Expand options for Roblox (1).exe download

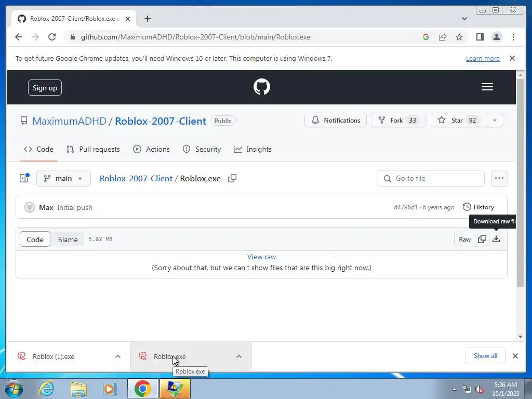point(118,356)
